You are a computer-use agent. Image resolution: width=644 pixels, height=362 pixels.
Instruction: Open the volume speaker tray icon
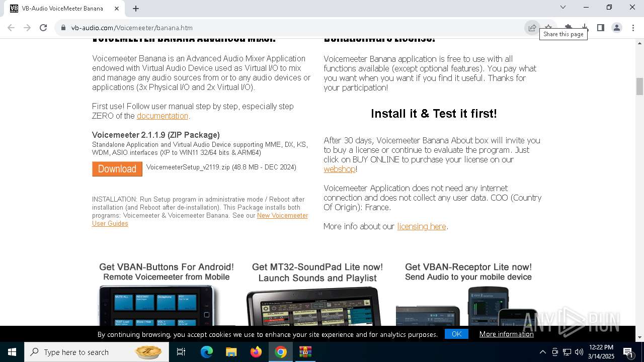coord(579,352)
